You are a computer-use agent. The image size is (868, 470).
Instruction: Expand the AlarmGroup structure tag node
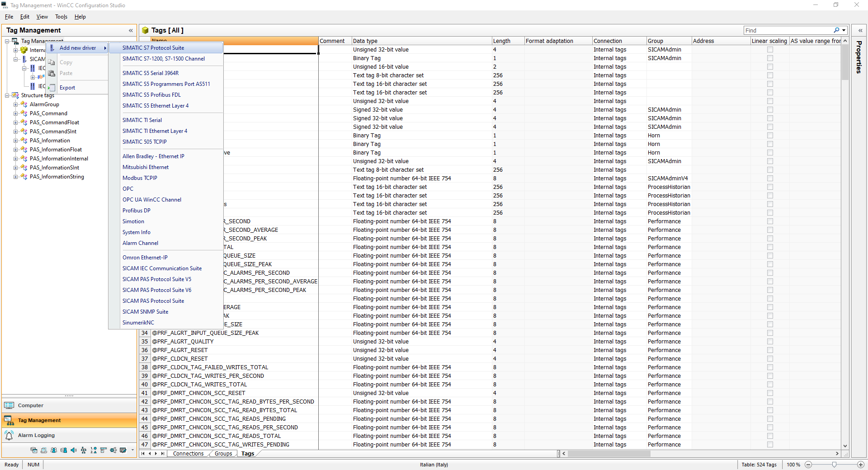(x=16, y=104)
